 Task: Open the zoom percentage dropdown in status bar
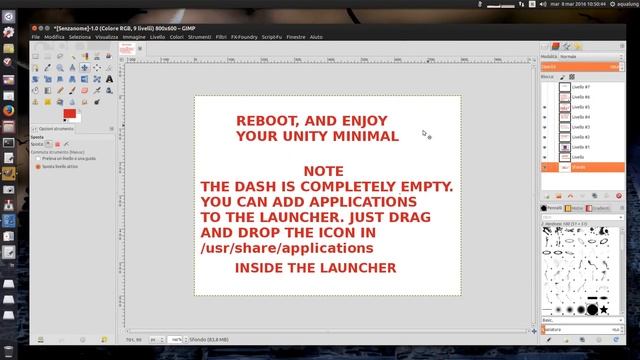[x=186, y=340]
